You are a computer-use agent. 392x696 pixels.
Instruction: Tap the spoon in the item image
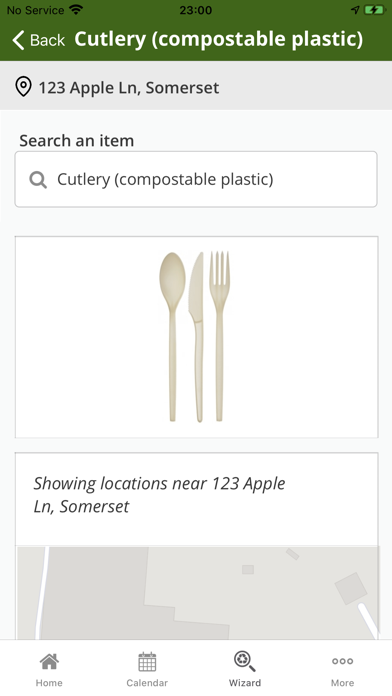(172, 337)
